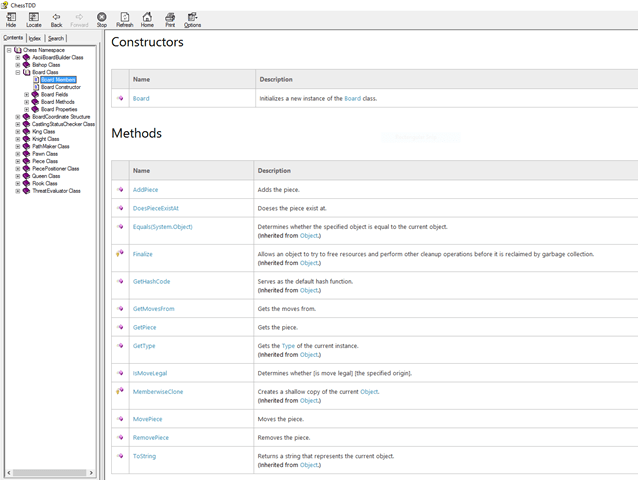Click Board class link in constructor description
This screenshot has width=638, height=480.
tap(352, 98)
